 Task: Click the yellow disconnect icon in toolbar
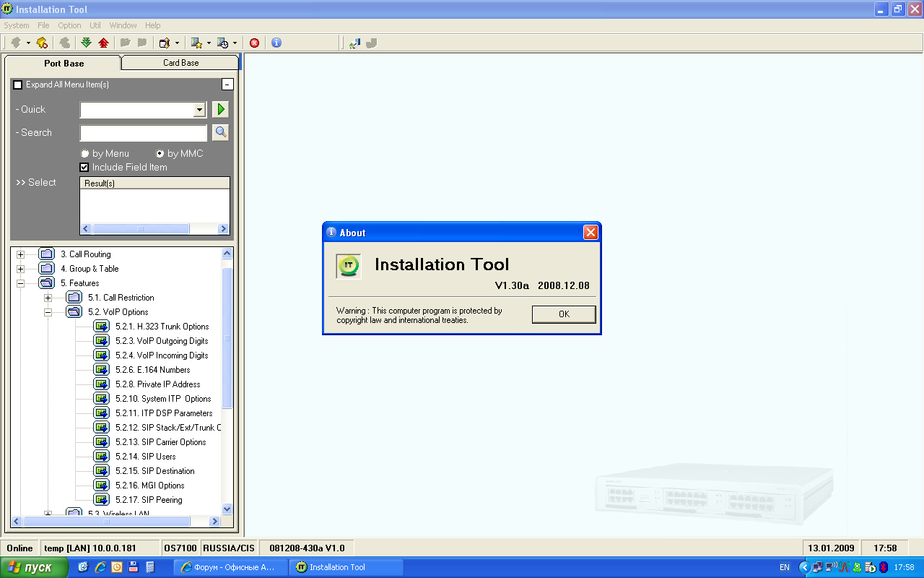click(x=42, y=43)
